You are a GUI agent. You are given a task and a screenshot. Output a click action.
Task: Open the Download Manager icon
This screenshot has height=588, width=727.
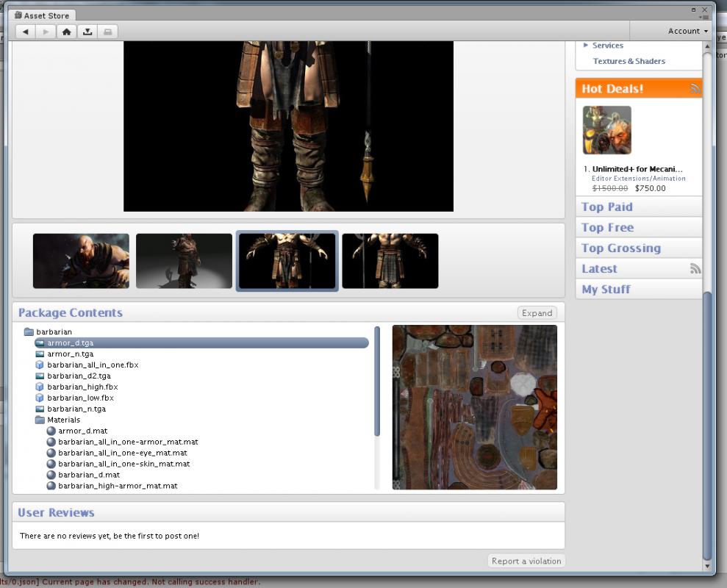[x=87, y=32]
